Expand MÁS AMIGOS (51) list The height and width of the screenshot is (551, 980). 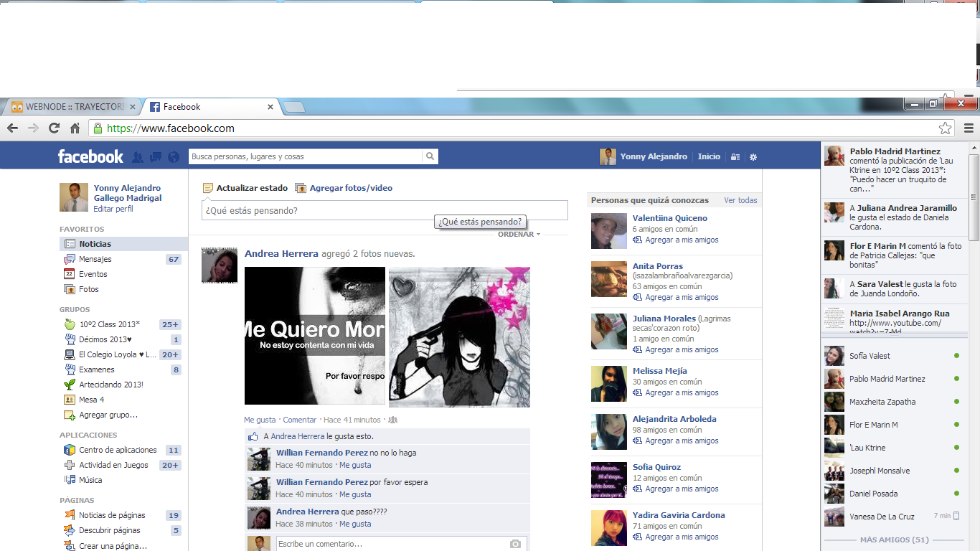[894, 540]
